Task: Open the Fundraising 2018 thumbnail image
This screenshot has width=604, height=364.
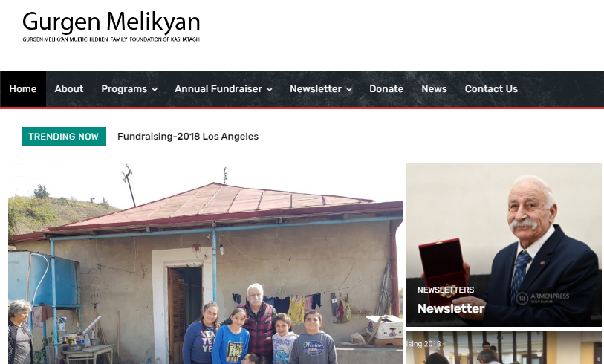Action: click(504, 348)
